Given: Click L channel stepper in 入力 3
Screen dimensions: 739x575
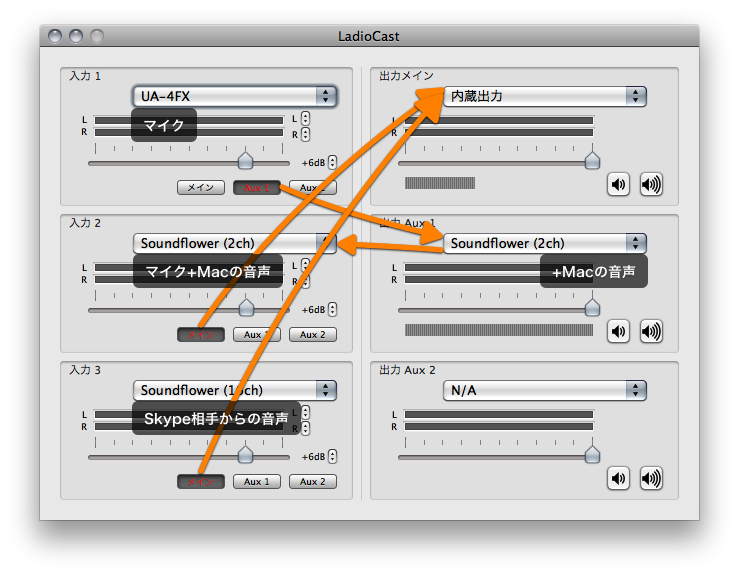Looking at the screenshot, I should (x=305, y=412).
